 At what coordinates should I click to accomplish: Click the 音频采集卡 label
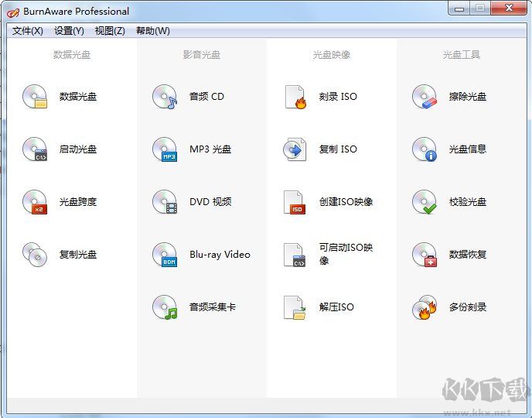(x=213, y=307)
